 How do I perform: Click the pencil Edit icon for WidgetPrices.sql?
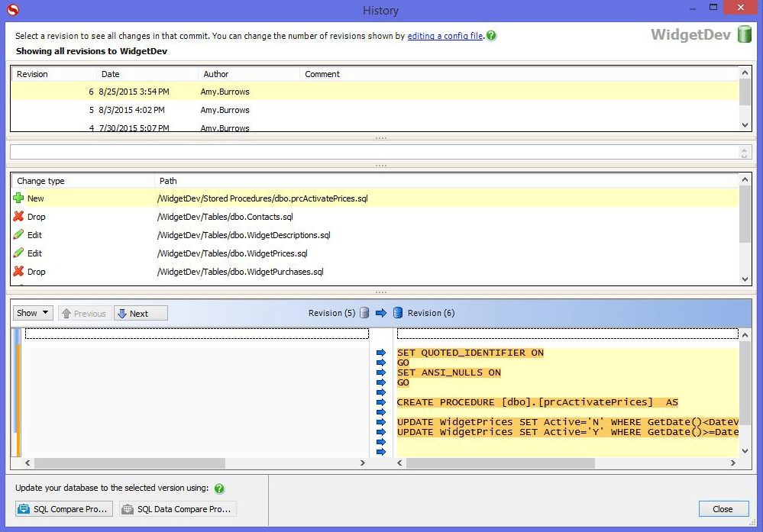pyautogui.click(x=18, y=253)
